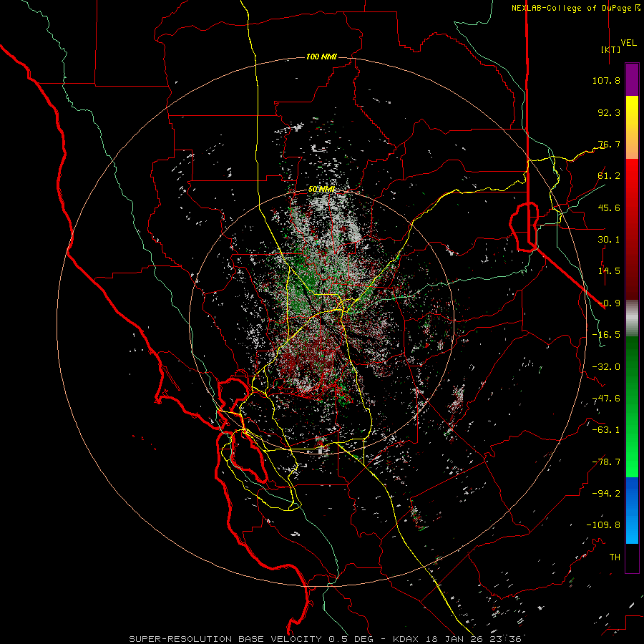The width and height of the screenshot is (644, 644).
Task: Click the -109.8 velocity scale value
Action: [603, 525]
